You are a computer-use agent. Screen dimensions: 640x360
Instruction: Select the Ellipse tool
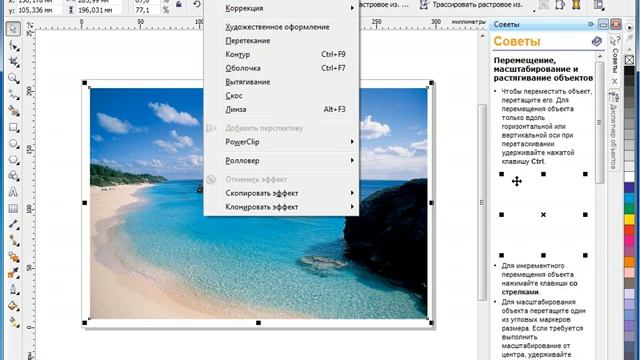(13, 144)
